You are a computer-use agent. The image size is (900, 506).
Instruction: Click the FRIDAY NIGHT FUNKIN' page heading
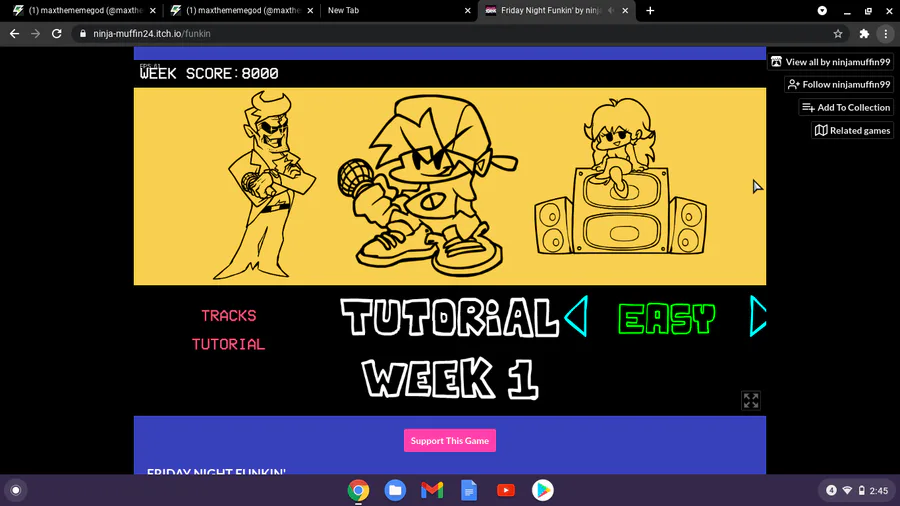[x=216, y=472]
